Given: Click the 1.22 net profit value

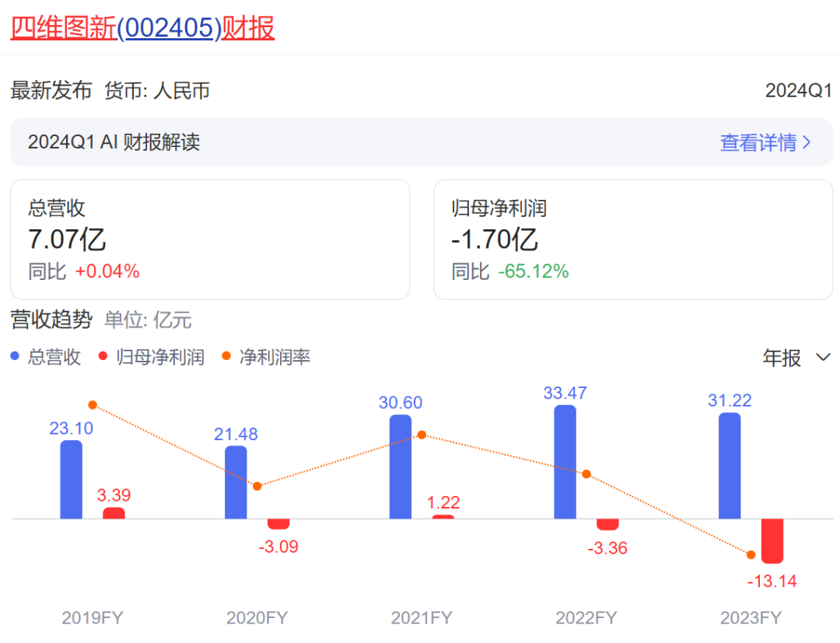Looking at the screenshot, I should click(443, 502).
